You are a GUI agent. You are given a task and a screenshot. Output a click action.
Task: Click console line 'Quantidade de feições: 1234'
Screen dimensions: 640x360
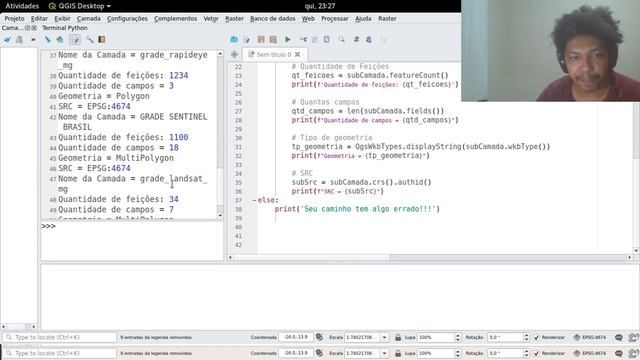point(123,76)
